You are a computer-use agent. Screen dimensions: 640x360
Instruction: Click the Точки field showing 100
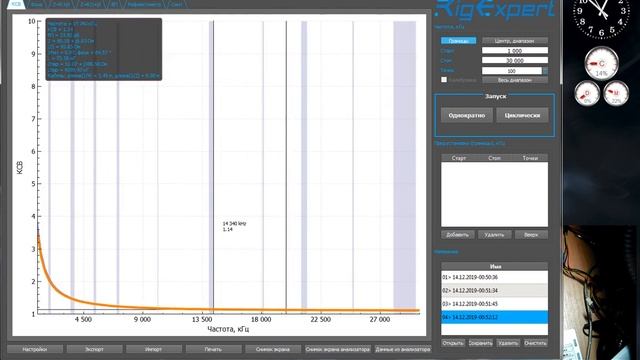point(511,71)
